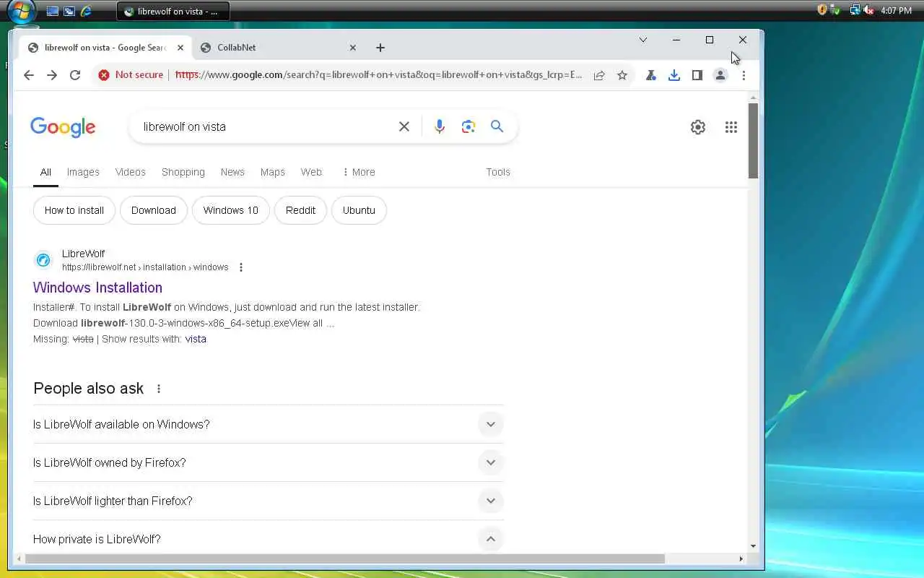Image resolution: width=924 pixels, height=578 pixels.
Task: Go back to the previous page
Action: coord(29,75)
